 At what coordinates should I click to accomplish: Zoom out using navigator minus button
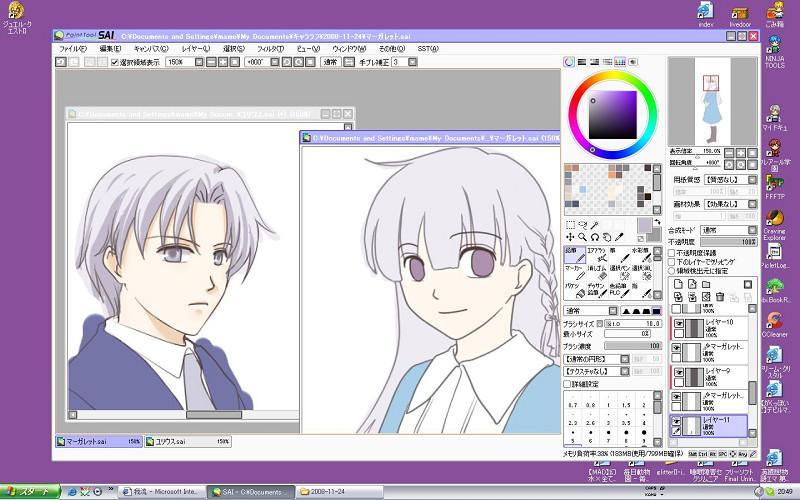click(730, 152)
